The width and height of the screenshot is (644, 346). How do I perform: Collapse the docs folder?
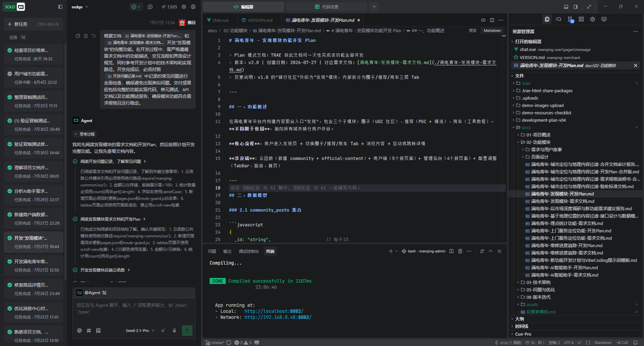click(526, 127)
